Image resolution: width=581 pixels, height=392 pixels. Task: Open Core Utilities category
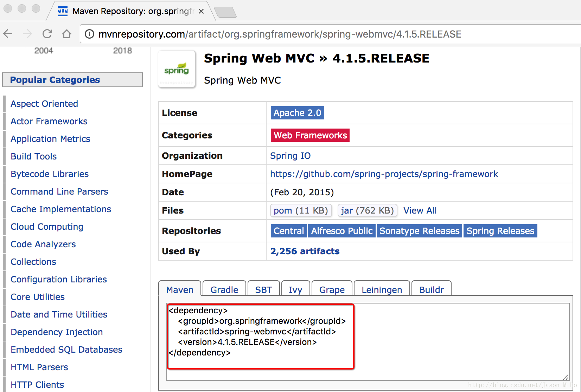[38, 297]
